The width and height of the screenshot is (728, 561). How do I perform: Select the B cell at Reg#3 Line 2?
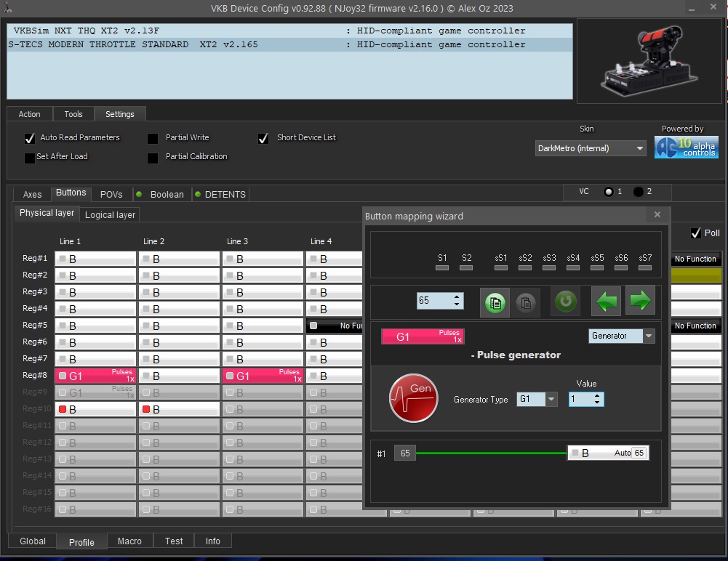point(179,292)
